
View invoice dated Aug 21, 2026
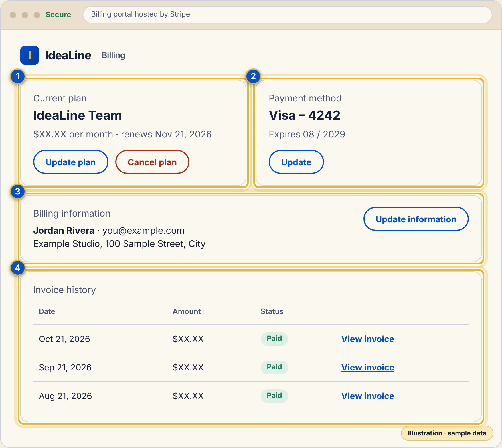click(368, 396)
